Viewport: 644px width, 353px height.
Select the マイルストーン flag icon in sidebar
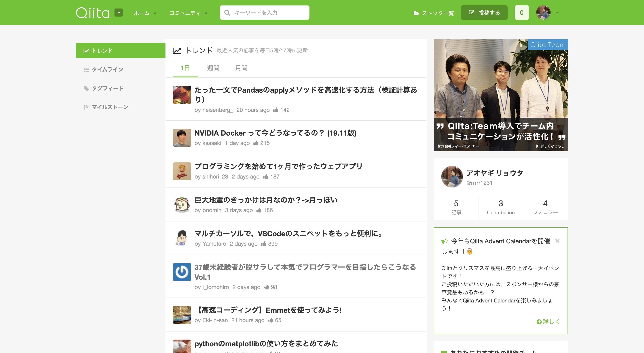point(86,107)
